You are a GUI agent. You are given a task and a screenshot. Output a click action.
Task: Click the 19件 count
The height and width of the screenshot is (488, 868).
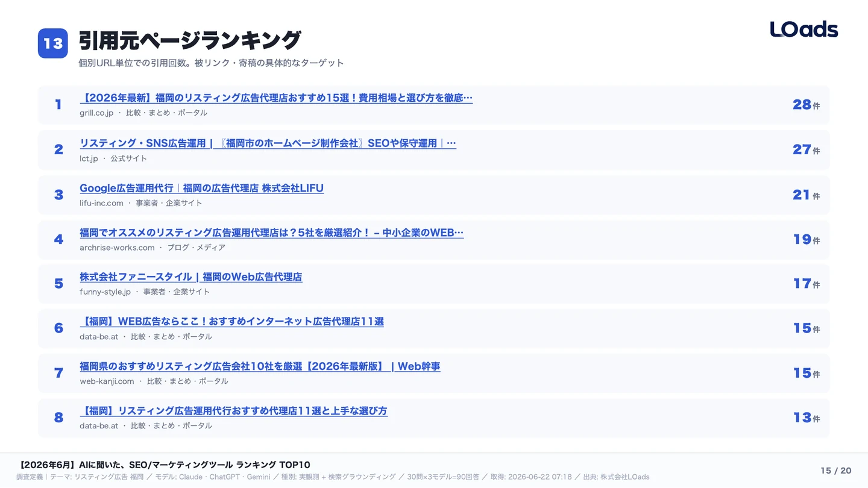coord(806,239)
